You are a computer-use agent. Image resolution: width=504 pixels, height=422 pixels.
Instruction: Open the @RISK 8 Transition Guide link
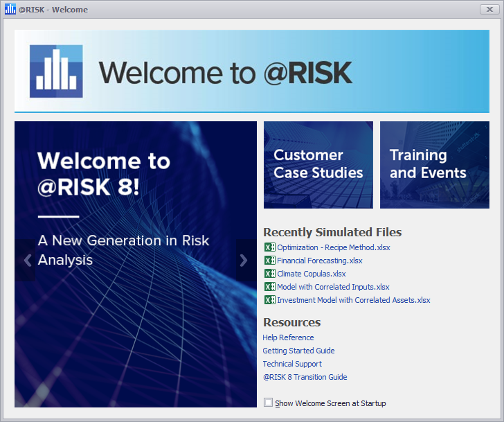pos(305,377)
